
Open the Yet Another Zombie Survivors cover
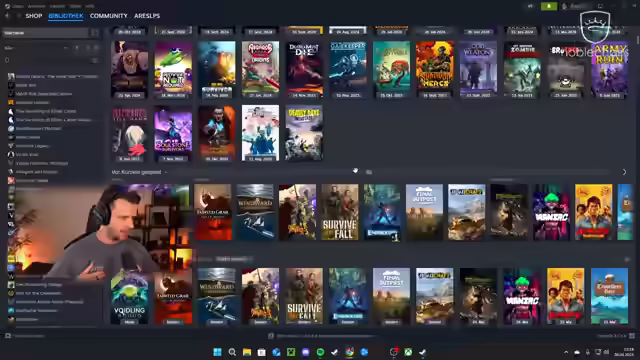pyautogui.click(x=522, y=70)
